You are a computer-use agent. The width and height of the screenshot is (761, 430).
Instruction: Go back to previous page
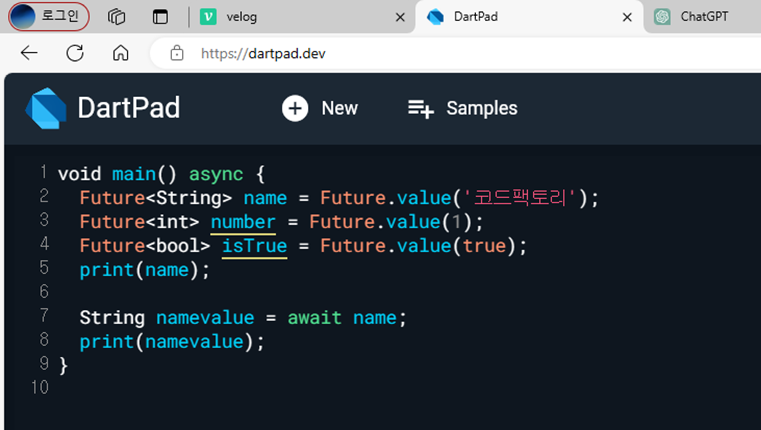(x=29, y=53)
